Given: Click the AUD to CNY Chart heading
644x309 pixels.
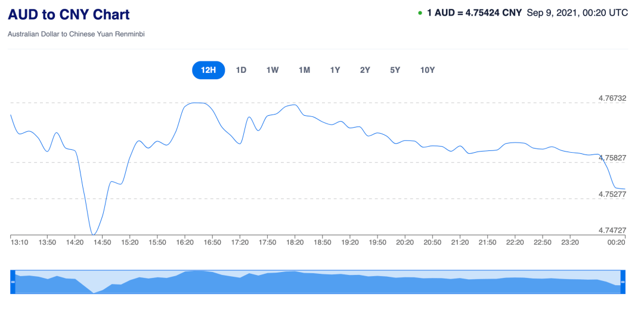Looking at the screenshot, I should tap(69, 15).
